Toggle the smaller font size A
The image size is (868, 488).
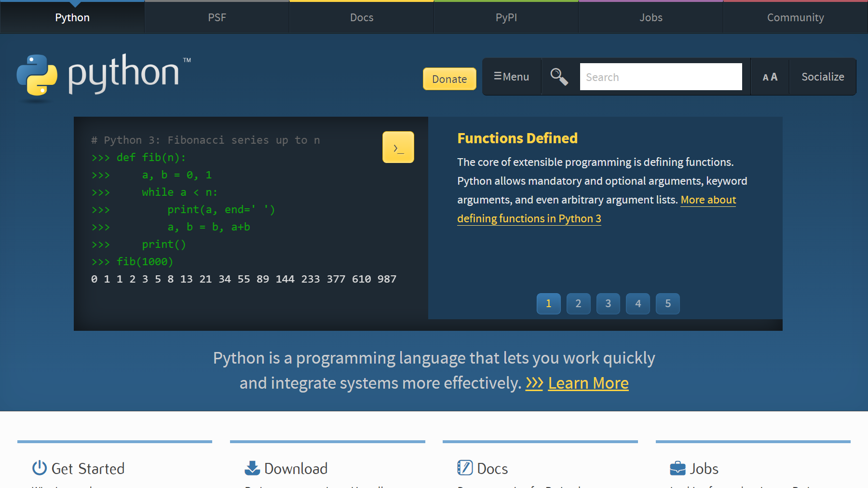(766, 77)
